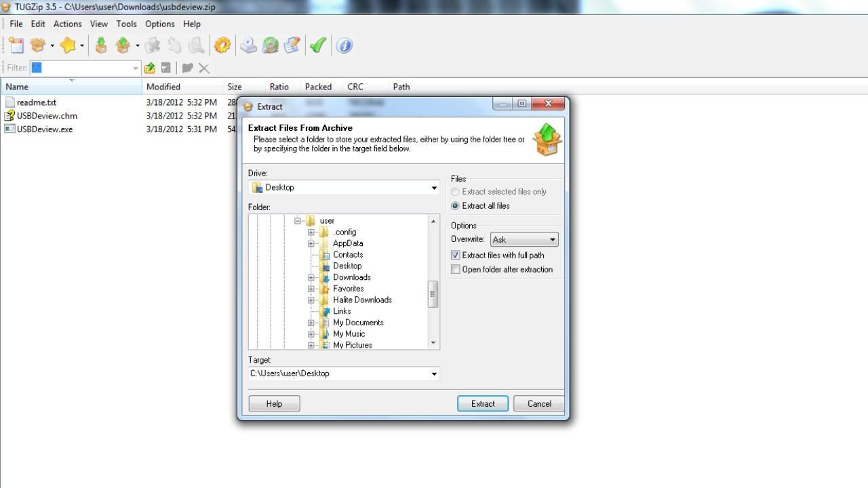The width and height of the screenshot is (868, 488).
Task: Click the green globe toolbar icon
Action: (271, 45)
